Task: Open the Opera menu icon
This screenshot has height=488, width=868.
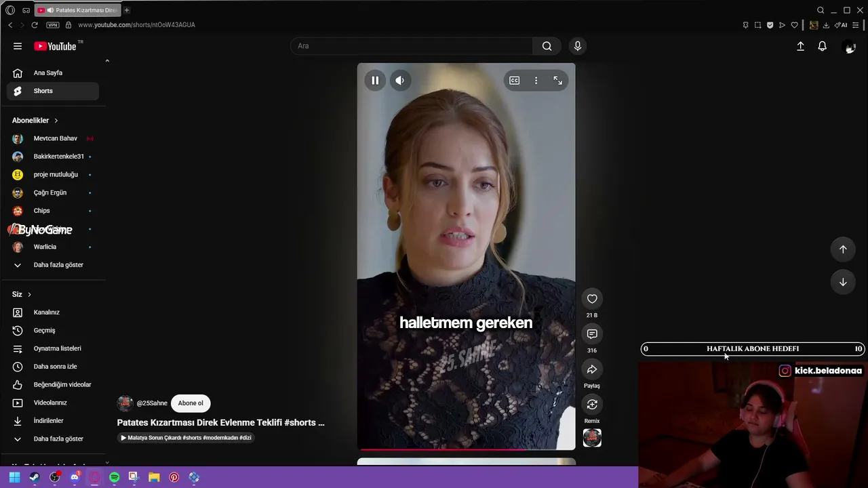Action: coord(10,10)
